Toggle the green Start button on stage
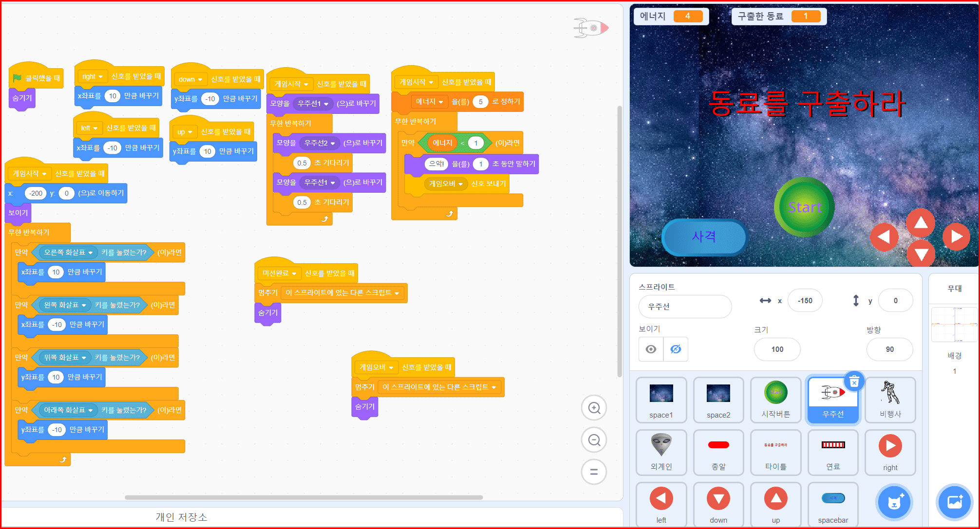 coord(804,207)
